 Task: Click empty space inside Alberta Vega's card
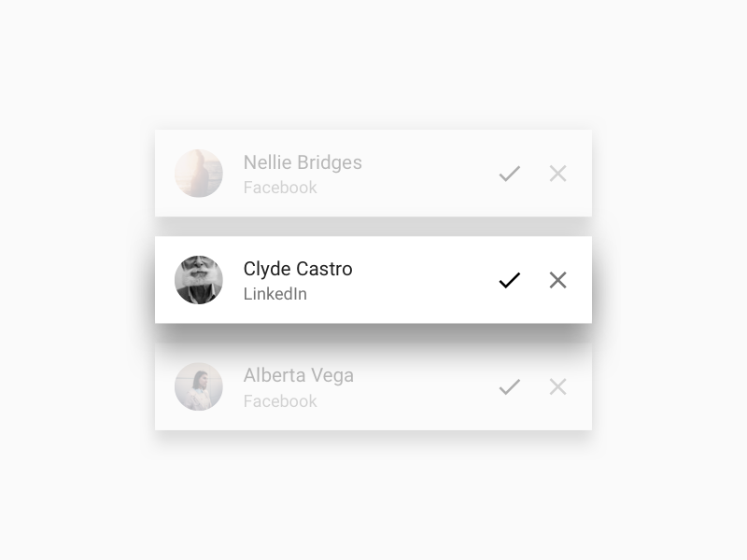pos(420,386)
